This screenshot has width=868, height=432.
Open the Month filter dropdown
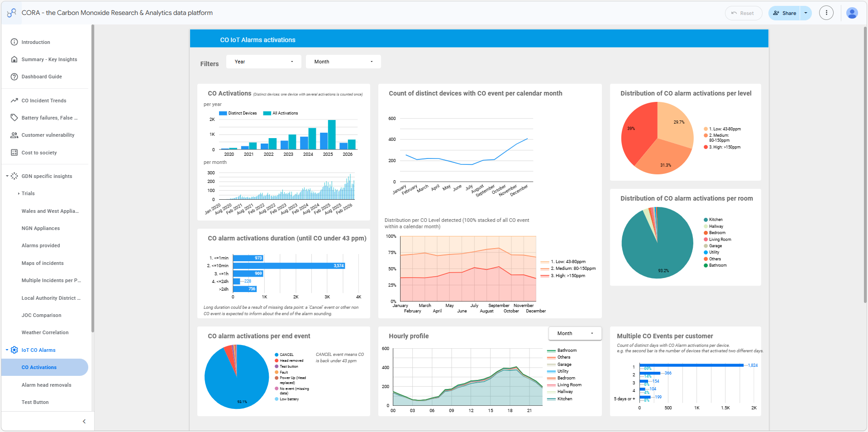tap(343, 62)
